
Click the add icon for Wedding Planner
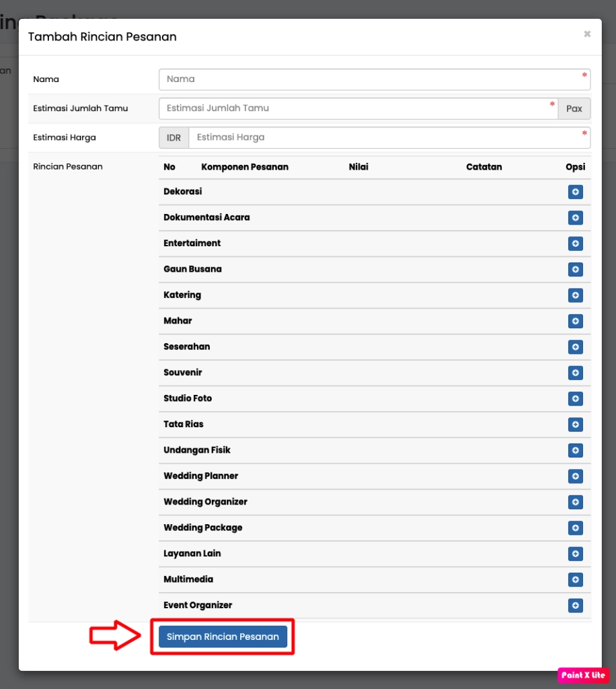[x=575, y=476]
